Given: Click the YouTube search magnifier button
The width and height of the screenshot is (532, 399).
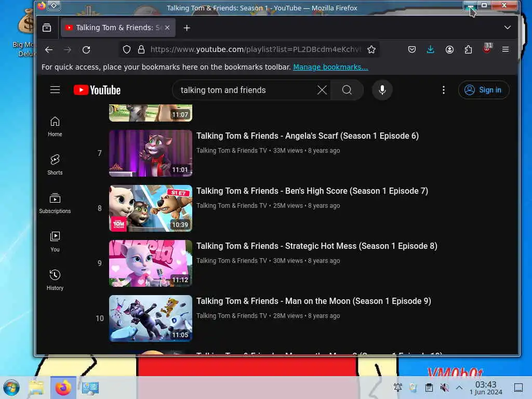Looking at the screenshot, I should [x=347, y=90].
